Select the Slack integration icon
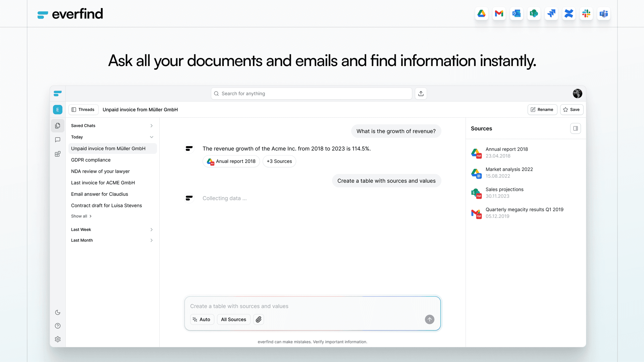This screenshot has width=644, height=362. click(586, 14)
